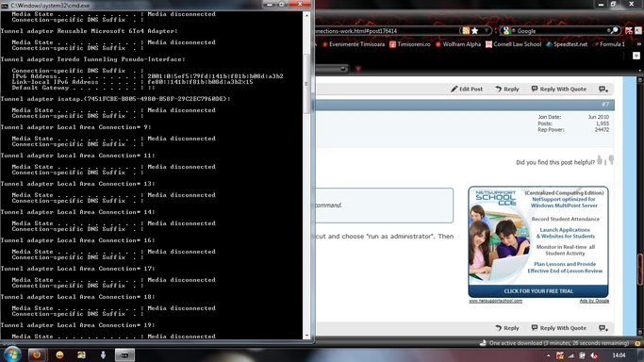Click CLICK FOR YOUR FREE TRIAL banner

(x=538, y=291)
